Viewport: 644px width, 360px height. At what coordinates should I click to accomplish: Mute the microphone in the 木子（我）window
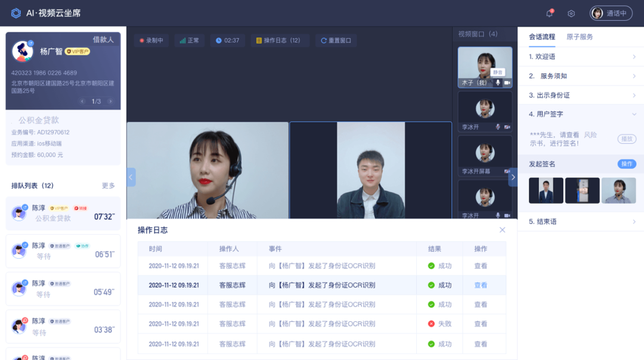[497, 81]
